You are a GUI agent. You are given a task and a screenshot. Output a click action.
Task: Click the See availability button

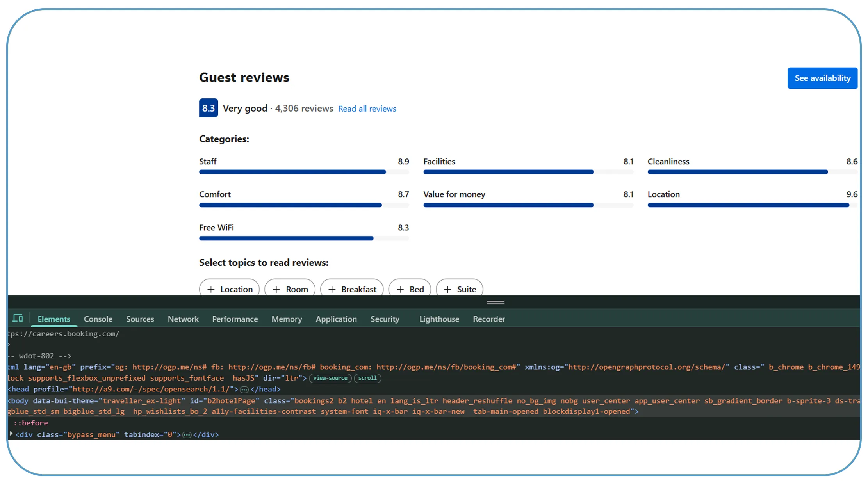click(822, 78)
